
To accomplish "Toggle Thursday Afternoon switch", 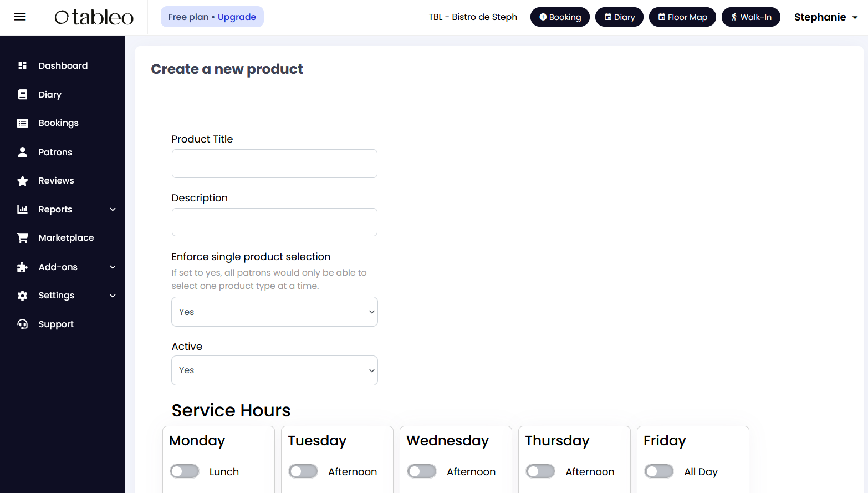I will pyautogui.click(x=540, y=471).
